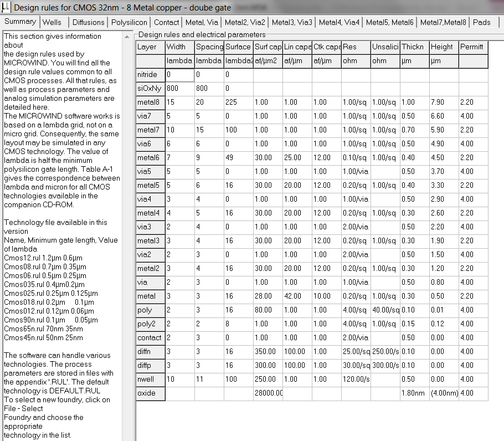This screenshot has height=441, width=504.
Task: Click Cmos45n.rul line in description
Action: tap(43, 338)
